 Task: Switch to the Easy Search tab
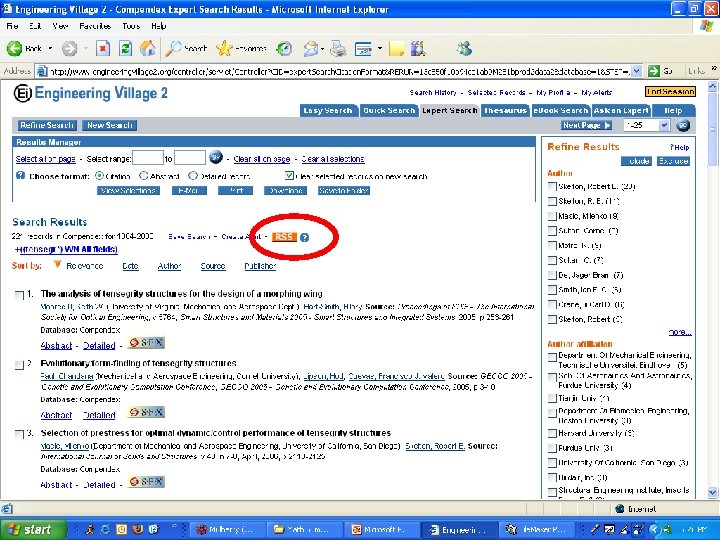coord(328,111)
